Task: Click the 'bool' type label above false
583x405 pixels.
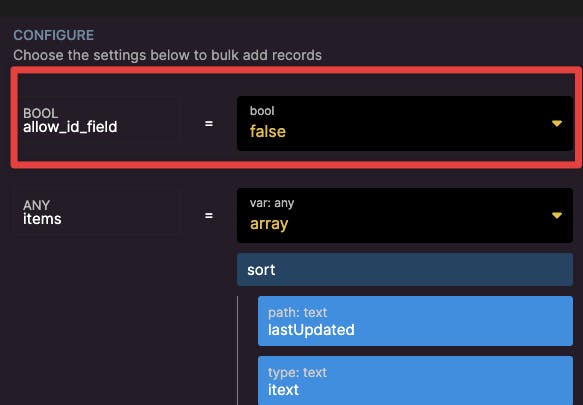Action: point(262,111)
